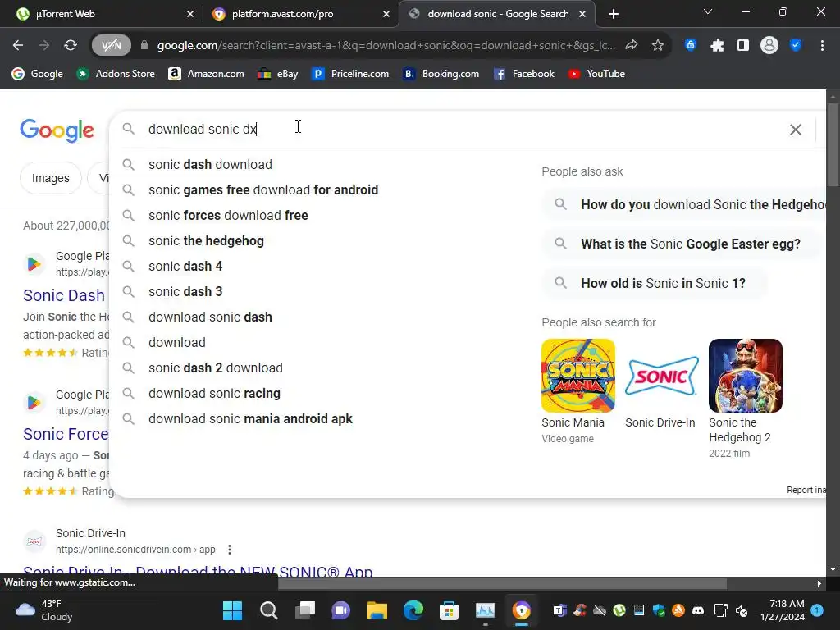Screen dimensions: 840x630
Task: Toggle the browser side panel icon
Action: [743, 46]
